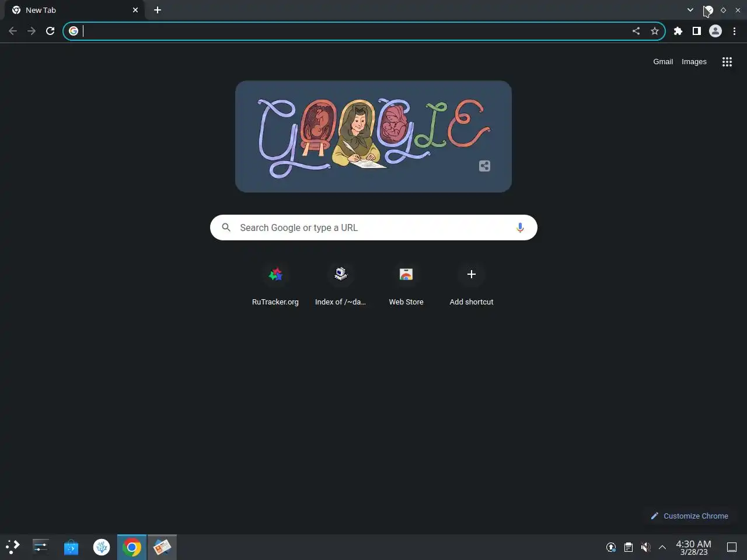Expand hidden system tray icons
Image resolution: width=747 pixels, height=560 pixels.
pos(662,547)
